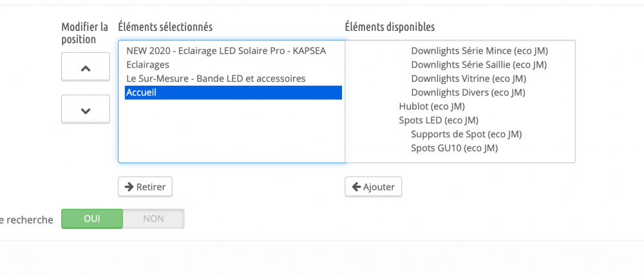The height and width of the screenshot is (274, 644).
Task: Click the move up arrow button
Action: (x=85, y=67)
